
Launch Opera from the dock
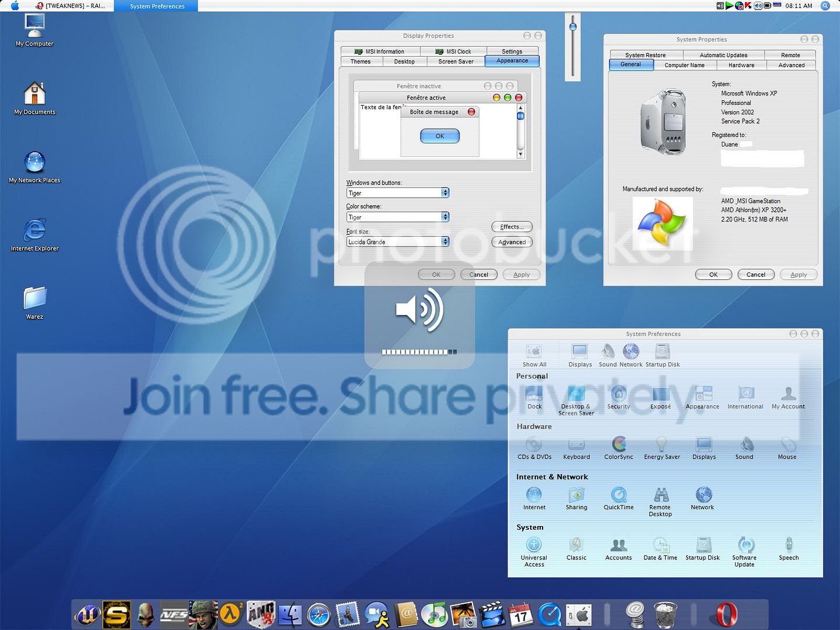tap(726, 615)
